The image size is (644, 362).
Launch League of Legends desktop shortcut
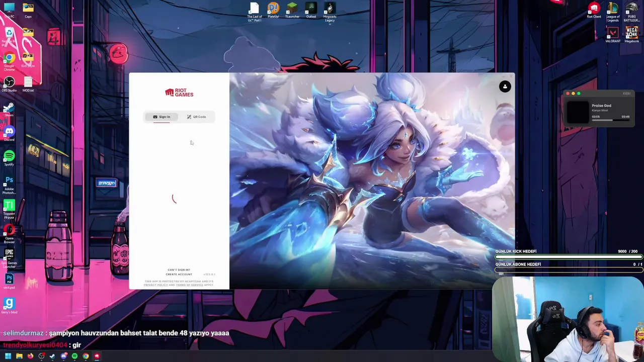pos(613,12)
